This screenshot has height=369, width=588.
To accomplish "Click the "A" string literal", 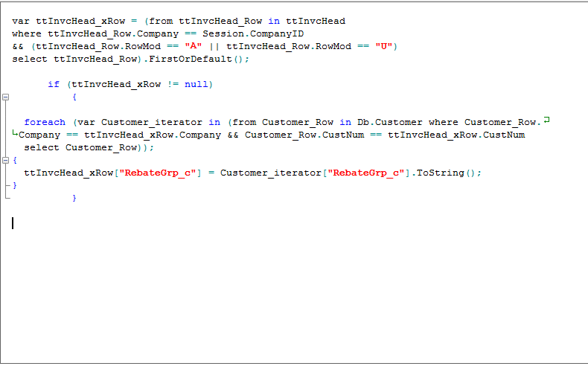I will [x=193, y=47].
